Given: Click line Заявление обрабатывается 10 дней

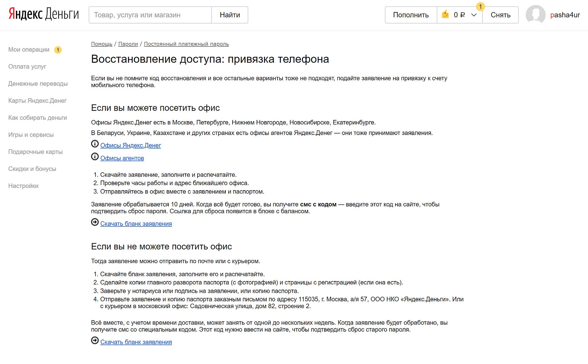Looking at the screenshot, I should (265, 208).
